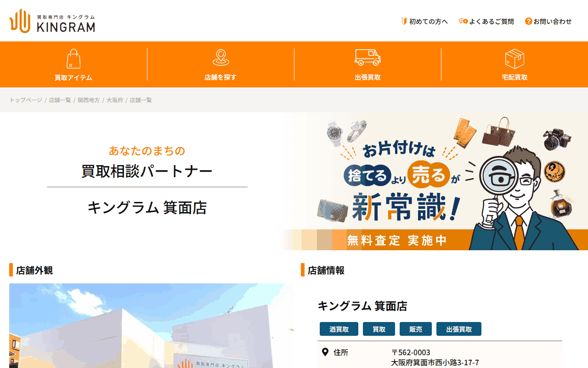The width and height of the screenshot is (588, 368).
Task: Click the address 大阪府箕面市西小路3-17-7
Action: (435, 362)
